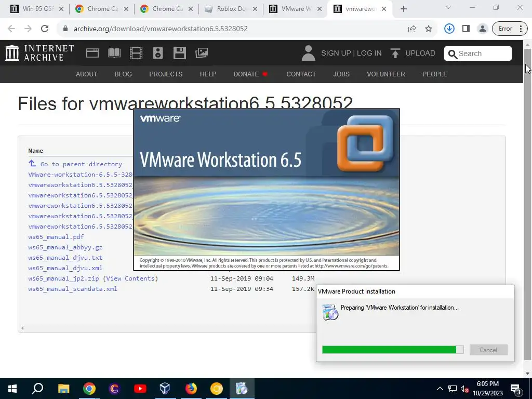Open ws65_manual_djvu.txt link
The height and width of the screenshot is (399, 532).
[65, 258]
